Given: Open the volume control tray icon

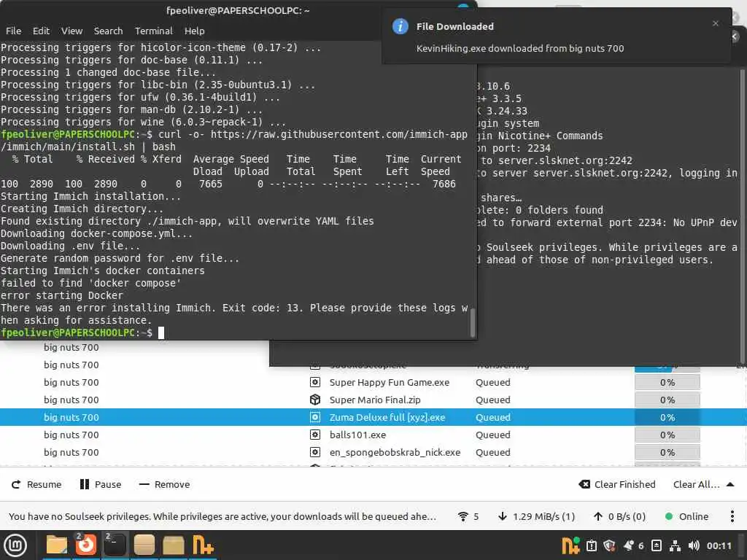Looking at the screenshot, I should (x=694, y=545).
